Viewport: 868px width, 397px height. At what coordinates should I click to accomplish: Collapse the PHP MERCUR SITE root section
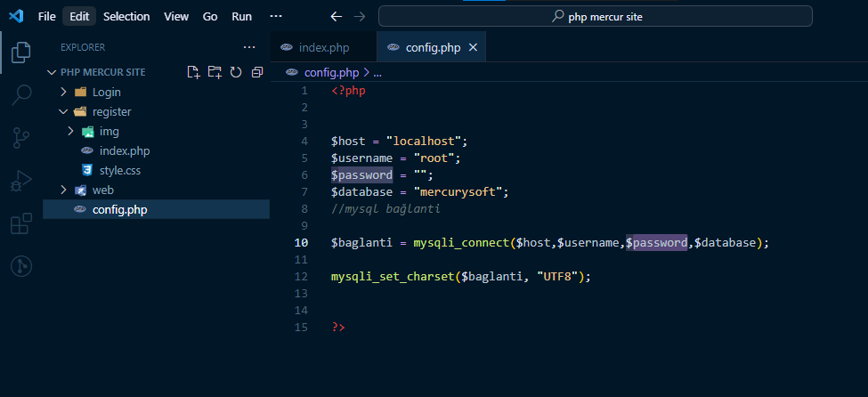[52, 72]
